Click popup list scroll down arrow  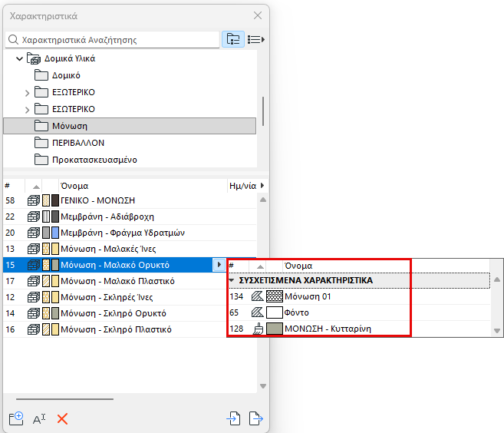(x=497, y=330)
